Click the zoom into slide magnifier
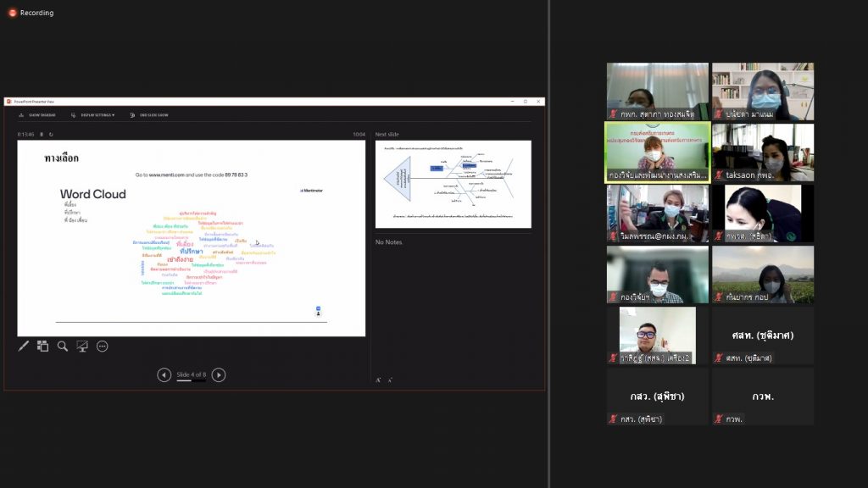 (x=63, y=346)
